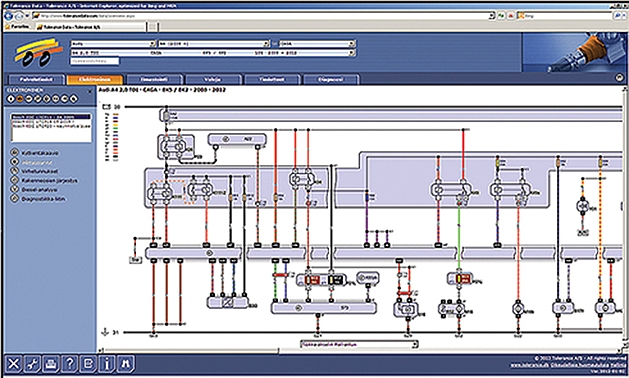Click the orange highlighted round icon under ELEKTRONIIKKA
Screen dimensions: 629x378
pos(20,99)
